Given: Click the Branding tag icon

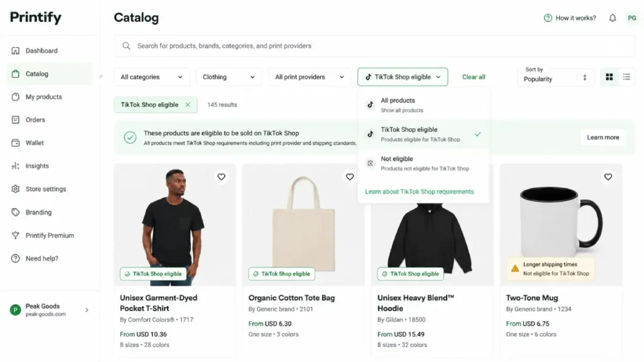Looking at the screenshot, I should pyautogui.click(x=15, y=212).
